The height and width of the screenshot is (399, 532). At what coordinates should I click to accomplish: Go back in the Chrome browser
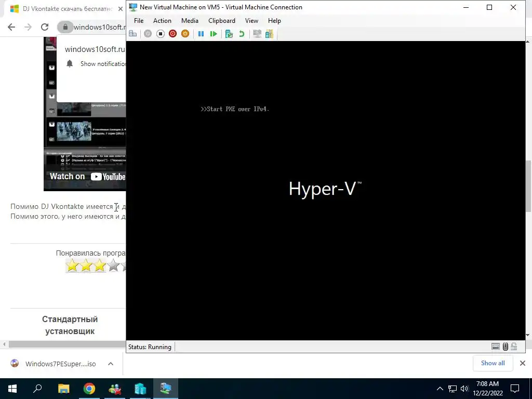[x=11, y=27]
